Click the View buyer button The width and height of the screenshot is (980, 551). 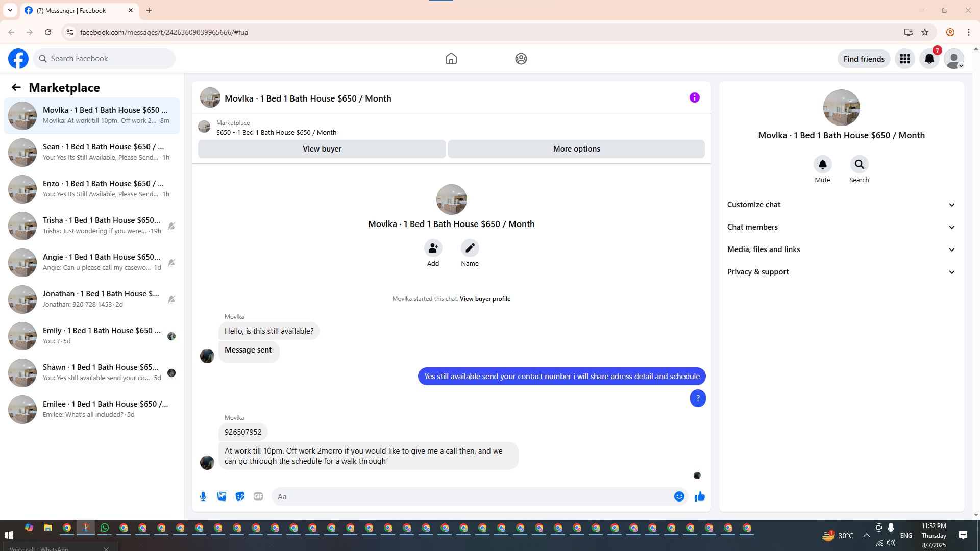(322, 149)
